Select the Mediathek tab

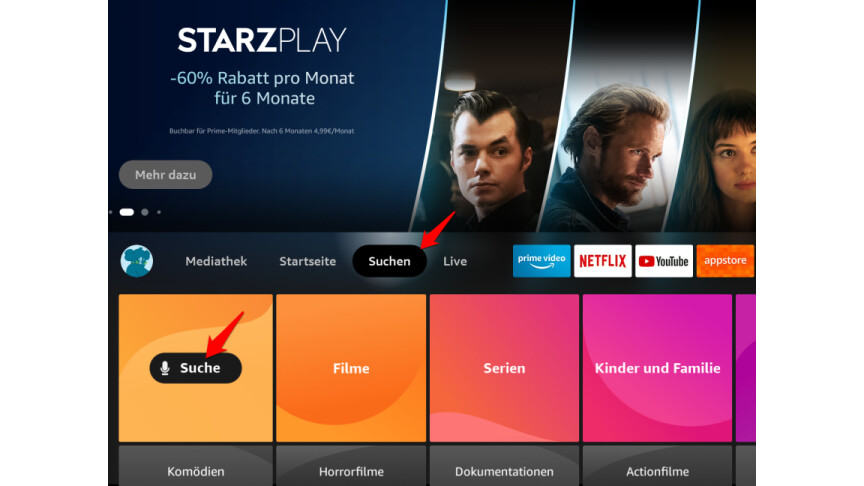click(x=216, y=261)
